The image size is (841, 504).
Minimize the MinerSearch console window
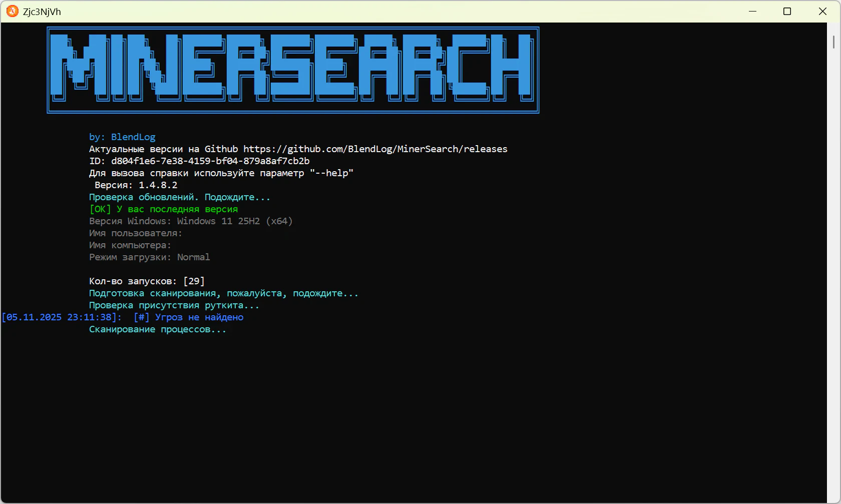tap(752, 11)
